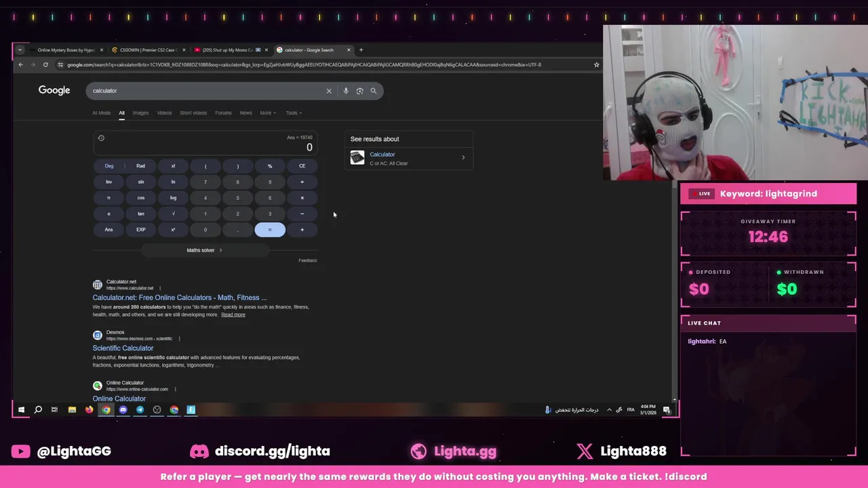
Task: Bookmark this page with the star icon
Action: 597,65
